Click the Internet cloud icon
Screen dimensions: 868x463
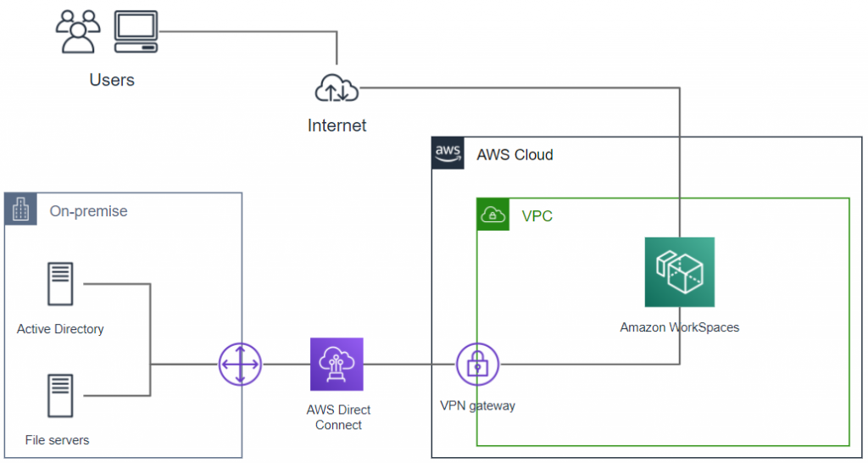pos(337,88)
